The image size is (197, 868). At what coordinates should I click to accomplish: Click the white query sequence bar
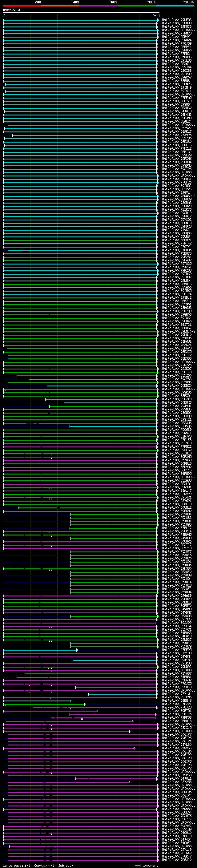click(81, 12)
